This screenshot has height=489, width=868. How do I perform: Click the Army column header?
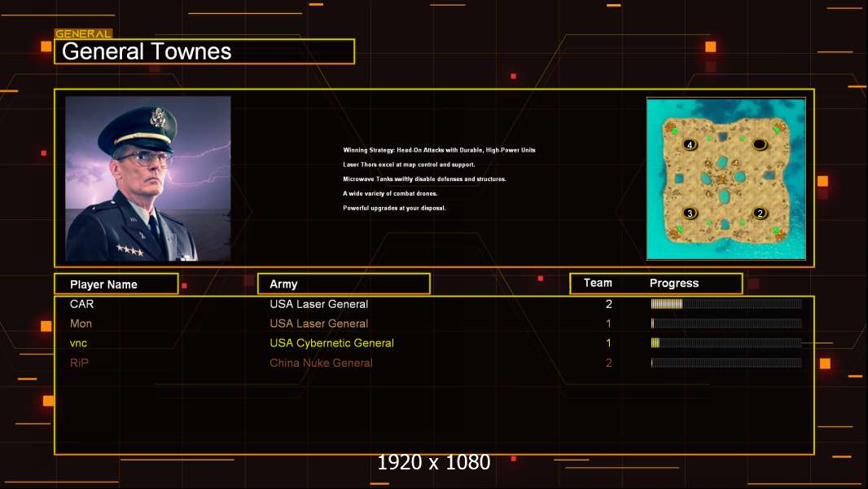tap(344, 284)
